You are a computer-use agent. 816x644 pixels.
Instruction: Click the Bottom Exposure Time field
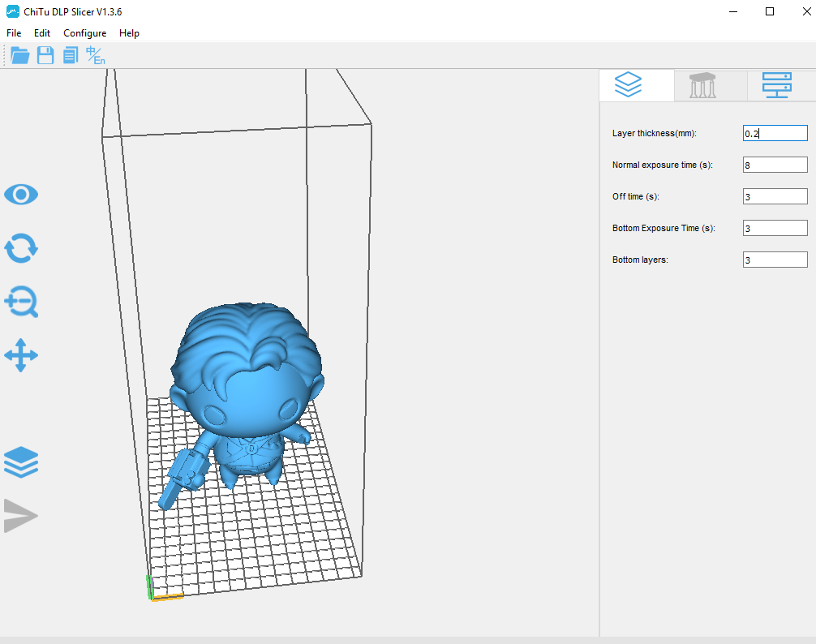[x=775, y=228]
